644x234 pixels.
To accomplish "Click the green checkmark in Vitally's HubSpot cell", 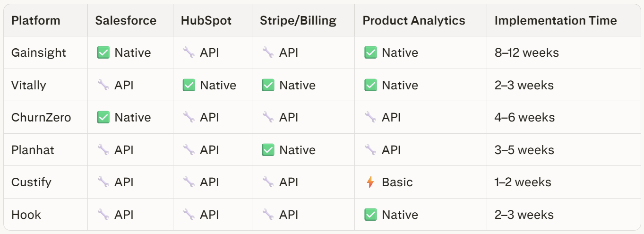I will pos(189,85).
